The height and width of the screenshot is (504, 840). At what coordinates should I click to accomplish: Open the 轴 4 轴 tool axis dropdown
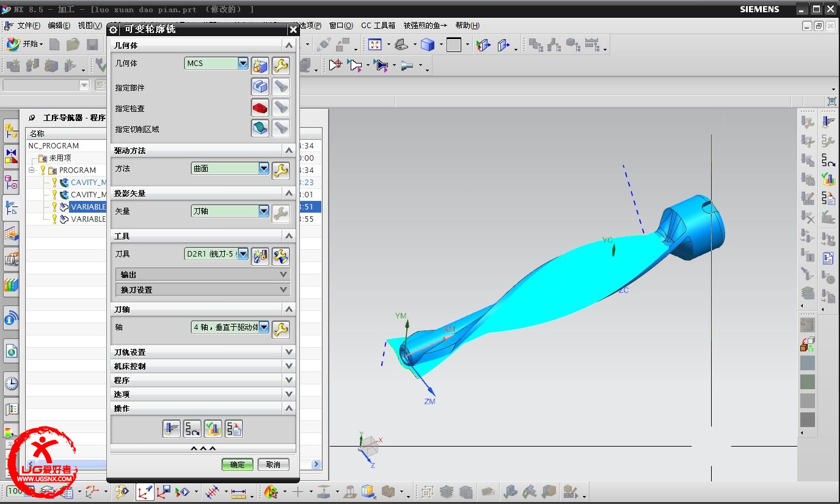264,327
